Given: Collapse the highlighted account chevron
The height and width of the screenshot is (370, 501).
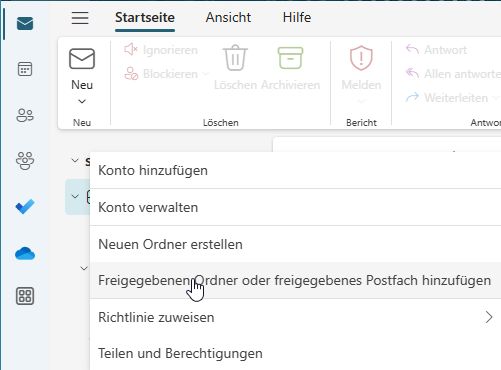Looking at the screenshot, I should [75, 196].
